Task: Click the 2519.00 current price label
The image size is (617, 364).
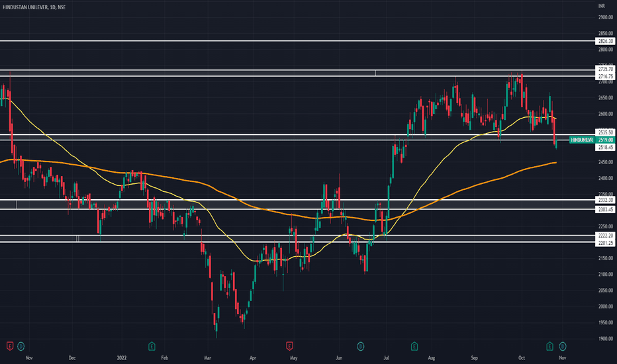Action: 606,140
